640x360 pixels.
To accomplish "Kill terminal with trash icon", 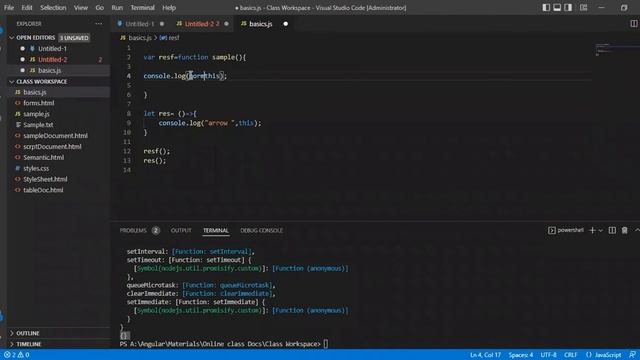I will (x=624, y=230).
